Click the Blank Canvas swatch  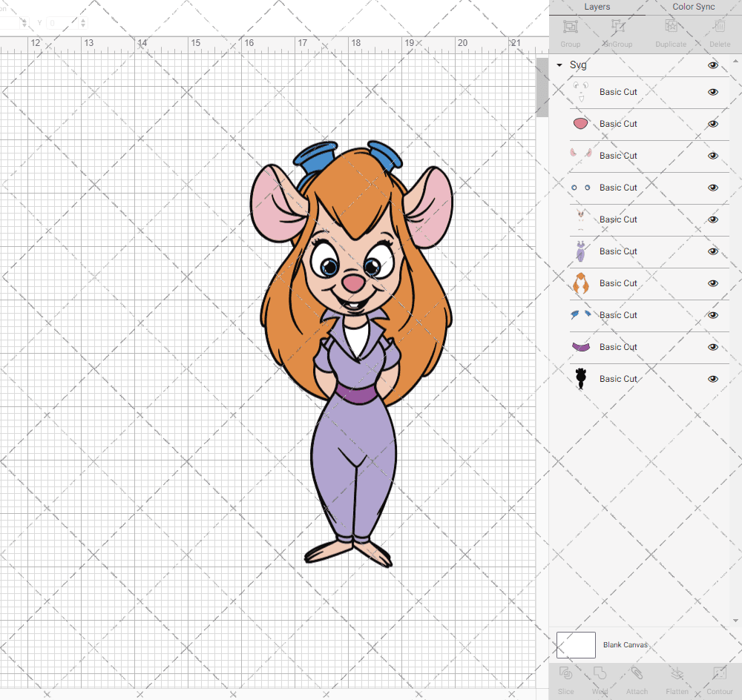pyautogui.click(x=576, y=644)
